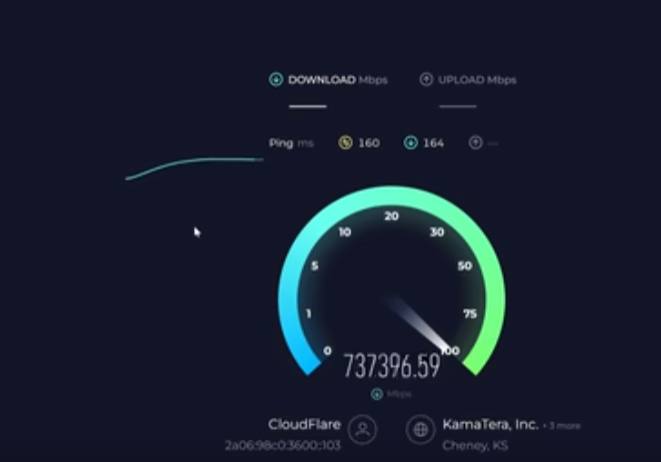
Task: Select the UPLOAD Mbps label
Action: [x=477, y=80]
